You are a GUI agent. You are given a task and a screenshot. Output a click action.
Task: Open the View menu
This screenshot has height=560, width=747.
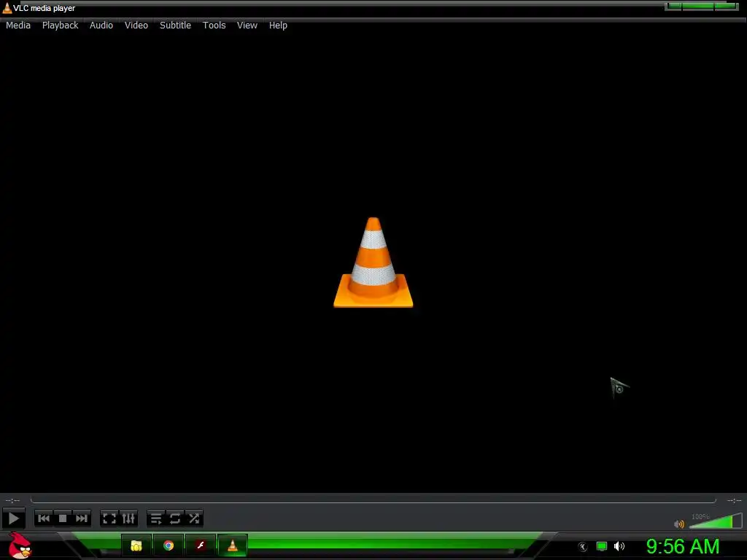[x=247, y=26]
